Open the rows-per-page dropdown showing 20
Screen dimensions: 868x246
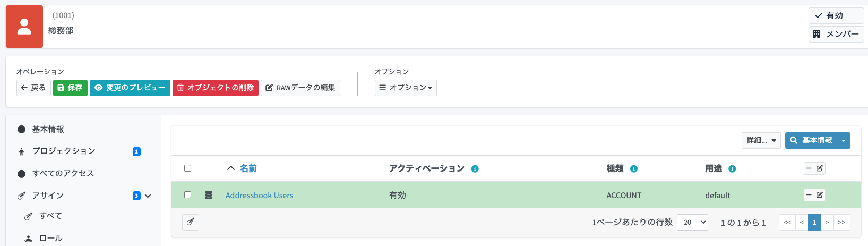pyautogui.click(x=692, y=222)
